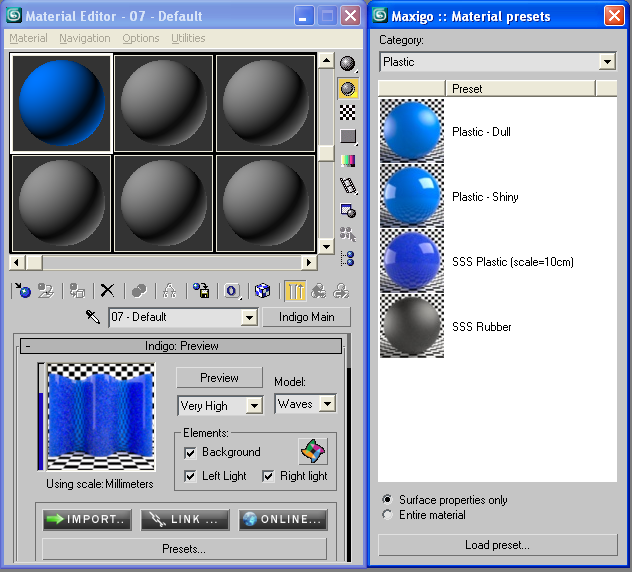
Task: Toggle the Backlight icon in side toolbar
Action: click(347, 89)
